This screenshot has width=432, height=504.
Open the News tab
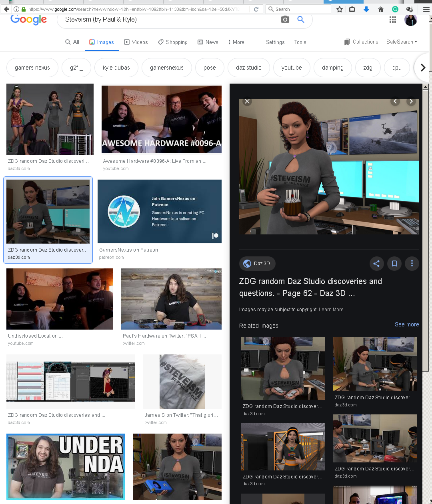[208, 42]
